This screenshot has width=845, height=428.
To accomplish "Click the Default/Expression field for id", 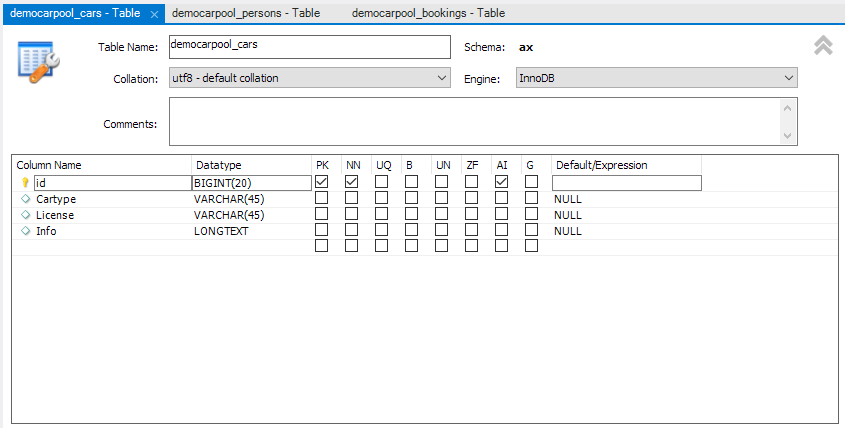I will pyautogui.click(x=626, y=183).
